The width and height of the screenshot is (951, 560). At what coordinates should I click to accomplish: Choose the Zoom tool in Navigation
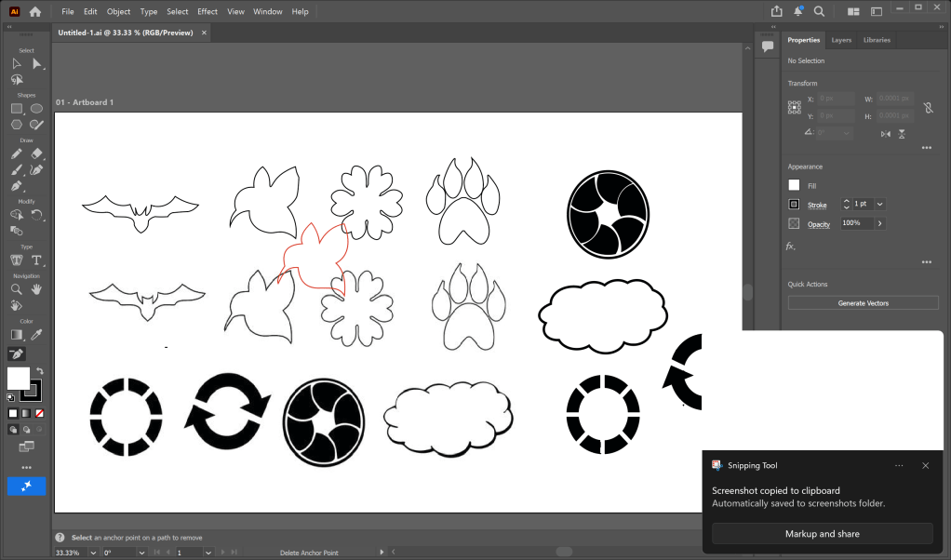coord(16,289)
